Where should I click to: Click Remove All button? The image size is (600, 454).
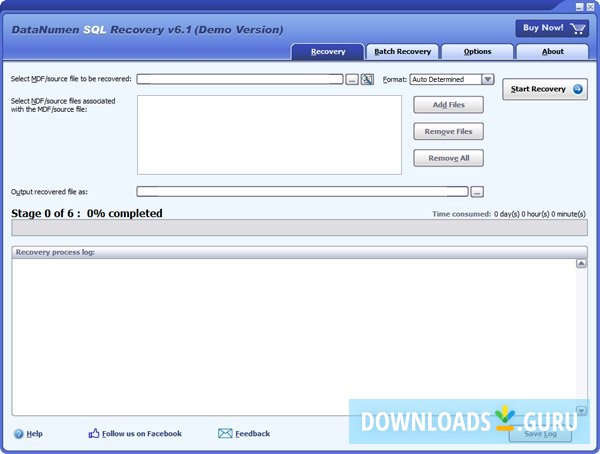[x=448, y=158]
